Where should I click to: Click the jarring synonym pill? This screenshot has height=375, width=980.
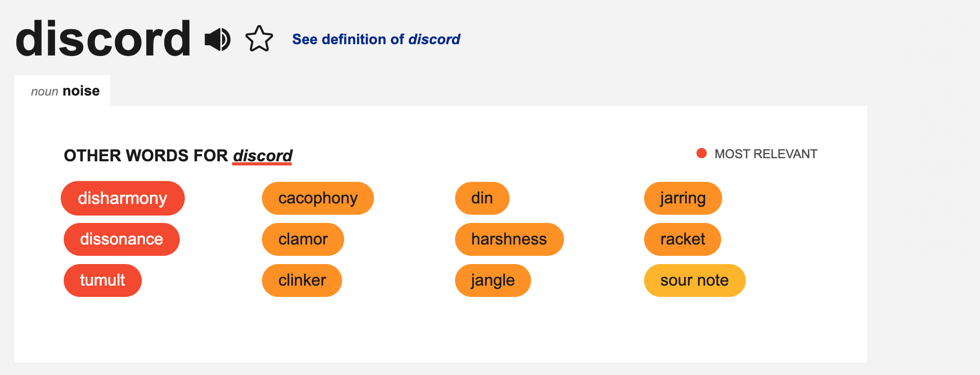click(x=683, y=198)
